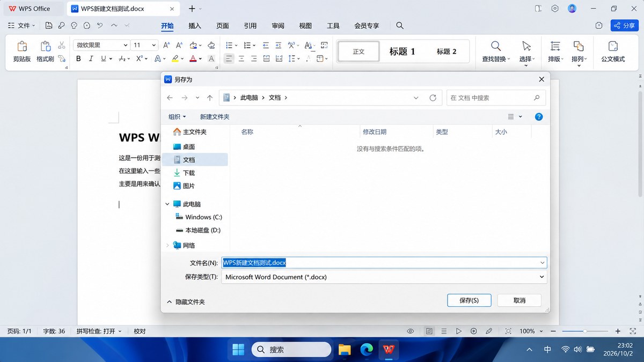Viewport: 644px width, 362px height.
Task: Click the ribbon search magnifier icon
Action: [x=400, y=25]
